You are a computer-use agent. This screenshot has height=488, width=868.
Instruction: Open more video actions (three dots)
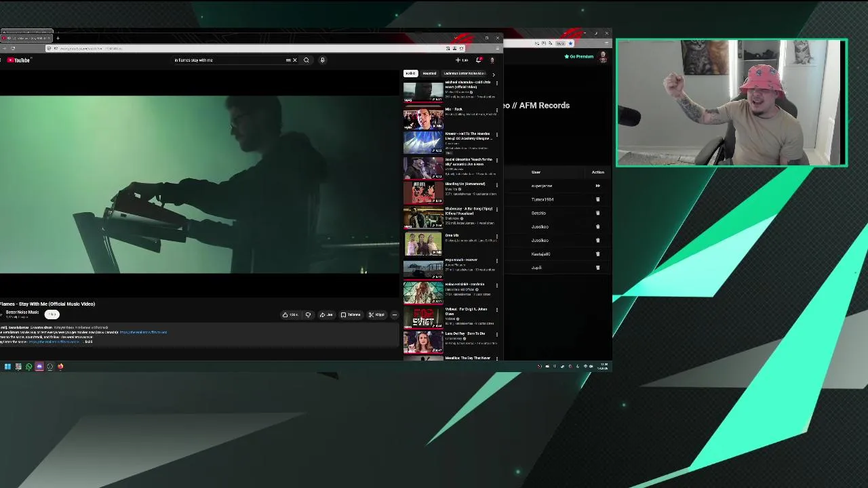pyautogui.click(x=395, y=314)
